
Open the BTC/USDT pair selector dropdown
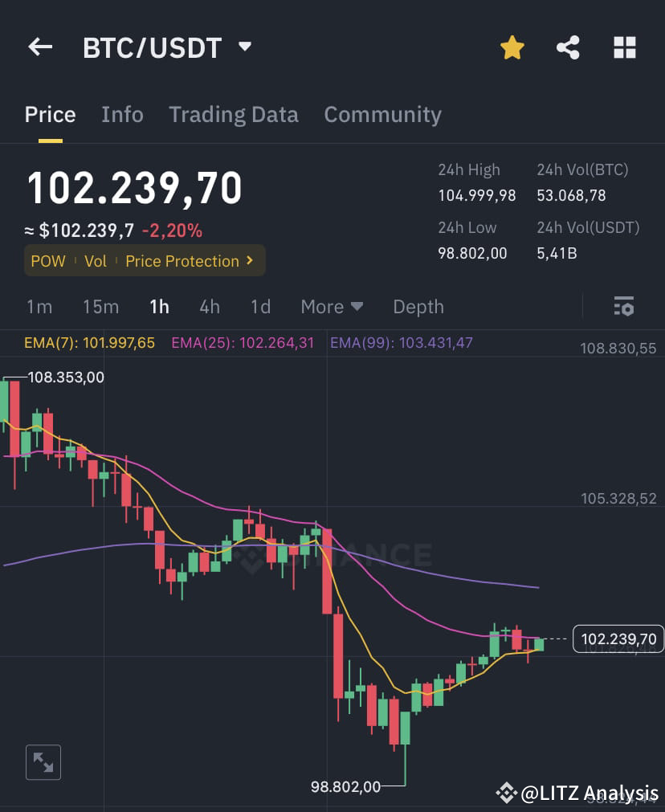coord(245,47)
